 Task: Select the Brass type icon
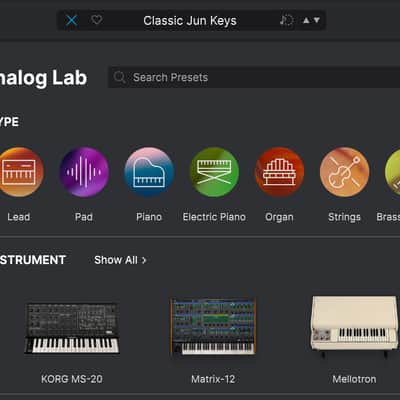pyautogui.click(x=393, y=172)
